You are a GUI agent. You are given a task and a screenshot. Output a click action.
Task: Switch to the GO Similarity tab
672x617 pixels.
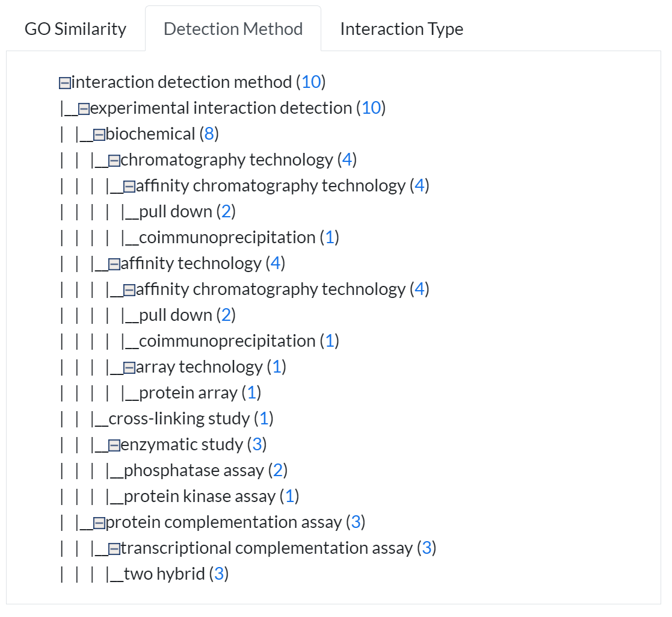coord(75,29)
